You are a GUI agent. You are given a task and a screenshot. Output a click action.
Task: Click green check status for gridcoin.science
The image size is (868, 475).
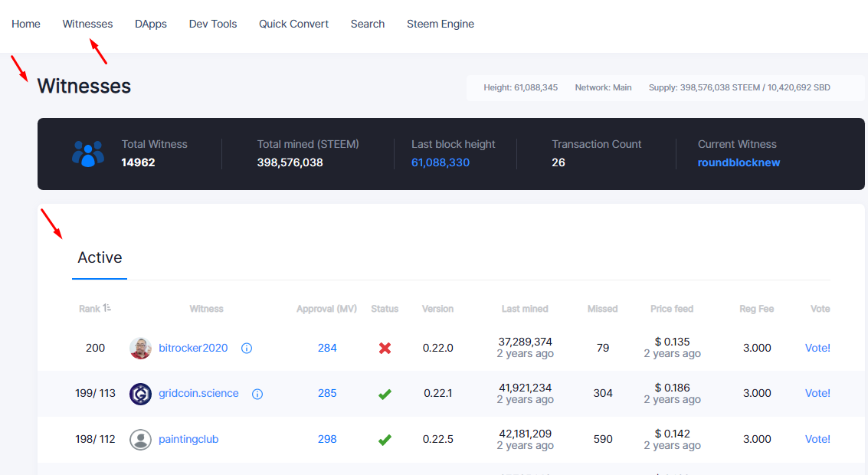[385, 394]
